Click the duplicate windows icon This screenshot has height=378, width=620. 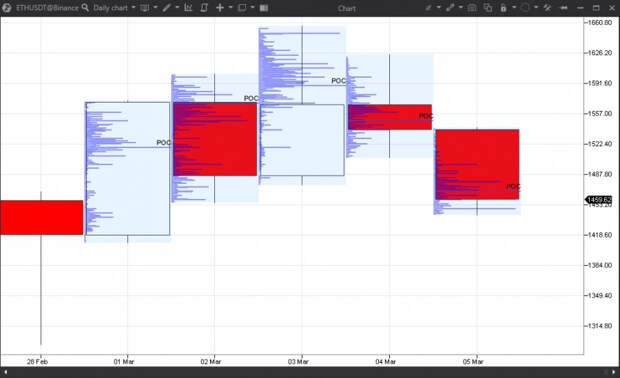click(488, 8)
